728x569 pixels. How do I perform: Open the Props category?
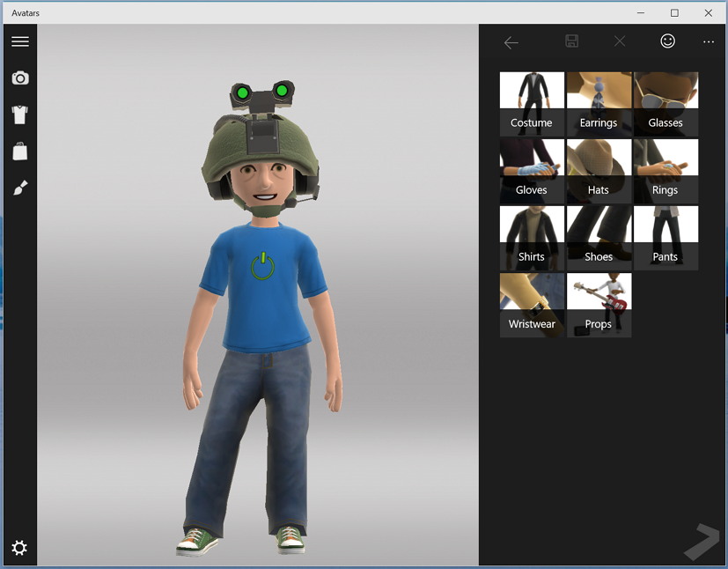tap(599, 304)
